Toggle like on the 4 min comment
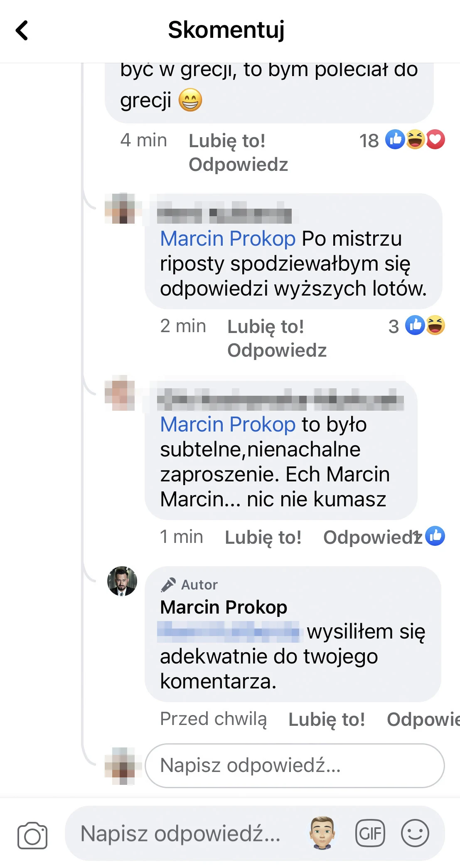 [x=228, y=141]
